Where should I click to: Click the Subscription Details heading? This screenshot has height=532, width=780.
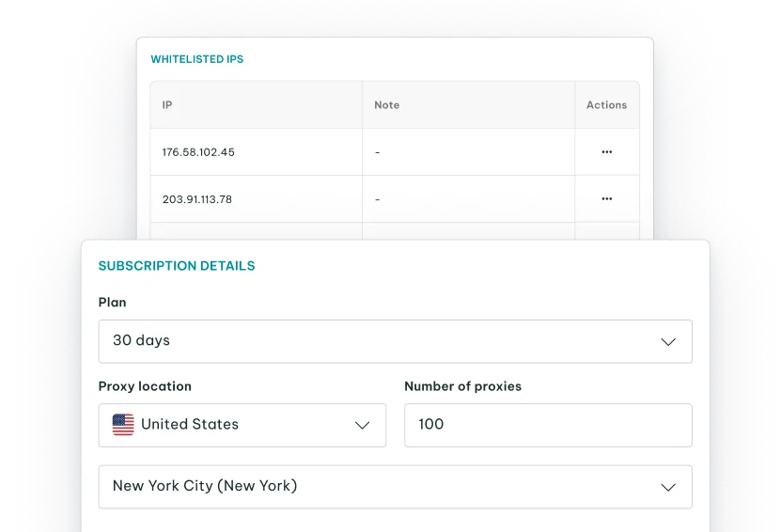[x=177, y=266]
